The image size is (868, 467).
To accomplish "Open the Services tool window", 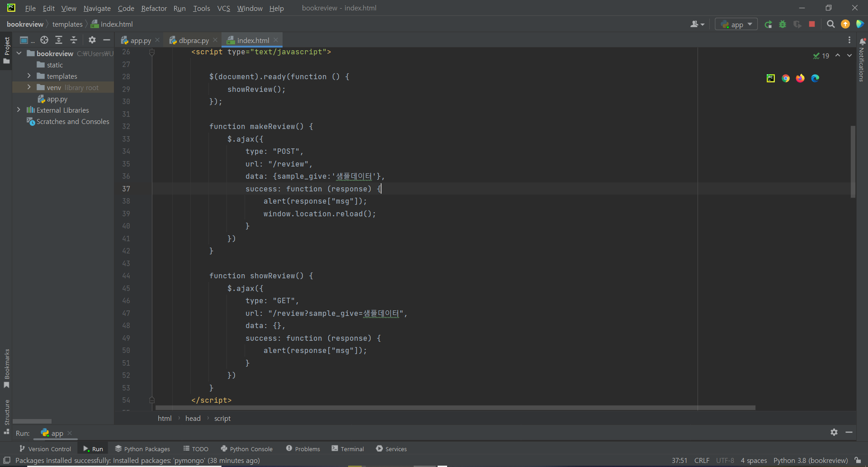I will click(392, 449).
